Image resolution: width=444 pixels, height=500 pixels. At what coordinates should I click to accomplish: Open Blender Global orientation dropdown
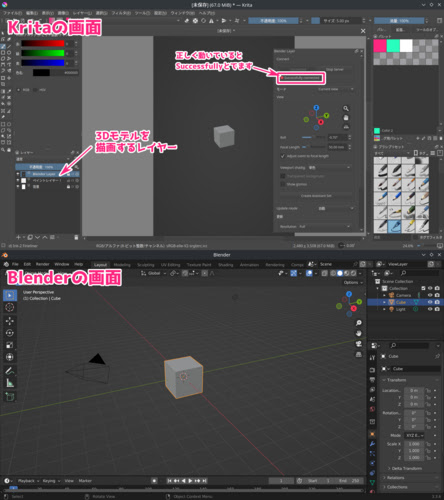tap(153, 273)
